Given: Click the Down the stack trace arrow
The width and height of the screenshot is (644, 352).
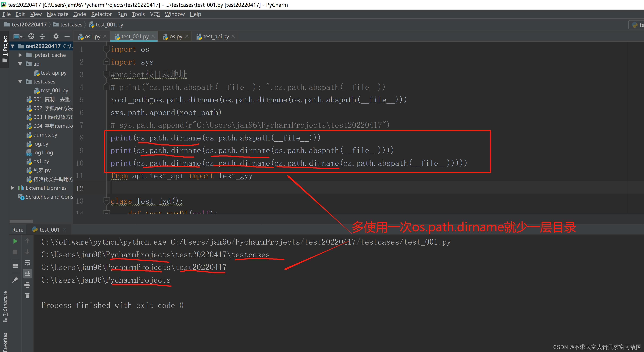Looking at the screenshot, I should point(28,252).
